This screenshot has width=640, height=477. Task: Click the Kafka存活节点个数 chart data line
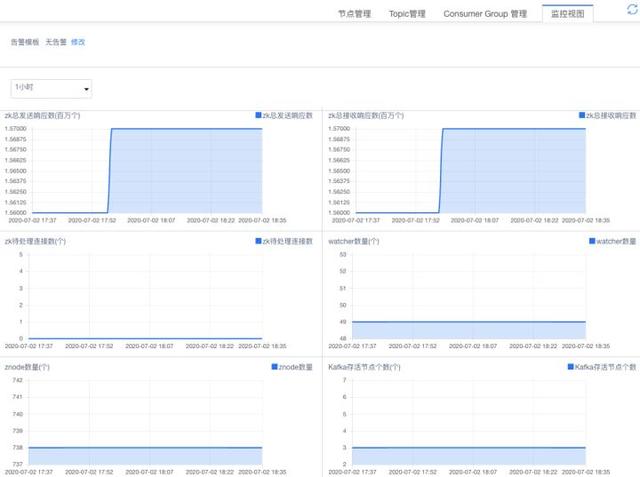click(468, 448)
